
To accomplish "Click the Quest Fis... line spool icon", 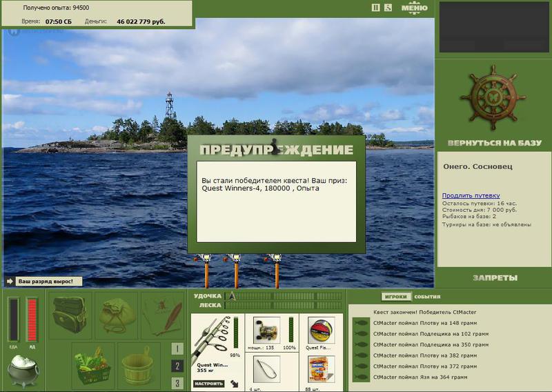I will click(321, 330).
